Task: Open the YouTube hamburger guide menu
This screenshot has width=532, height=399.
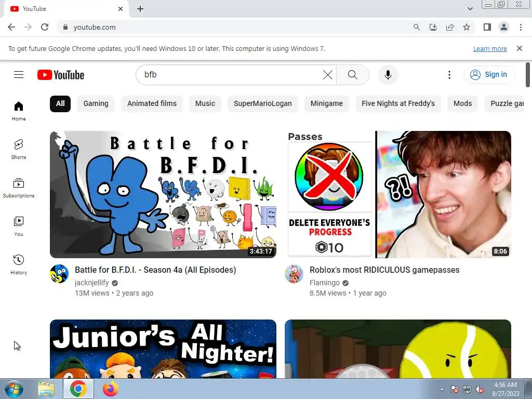Action: pos(19,75)
